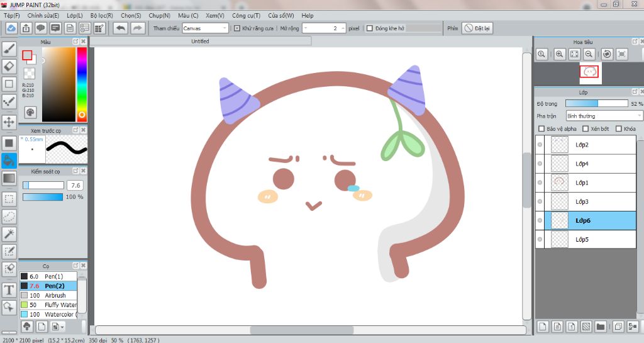Toggle visibility of Lớp1 layer
Viewport: 644px width, 343px height.
click(540, 183)
